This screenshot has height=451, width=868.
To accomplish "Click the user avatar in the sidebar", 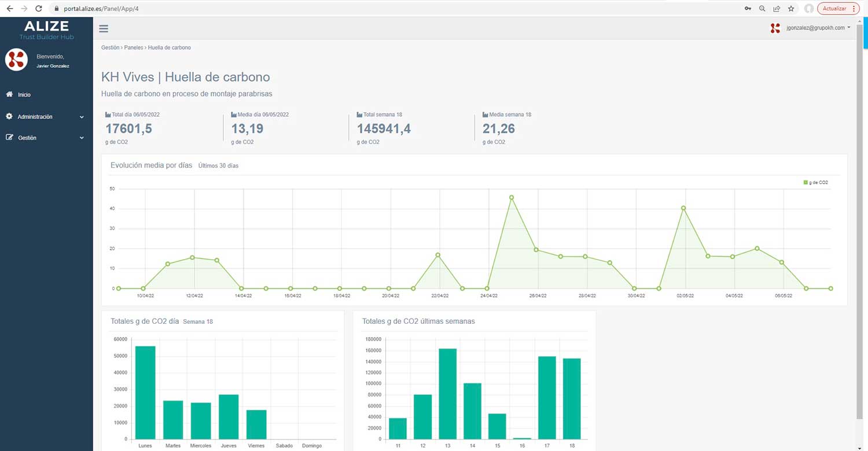I will (16, 60).
